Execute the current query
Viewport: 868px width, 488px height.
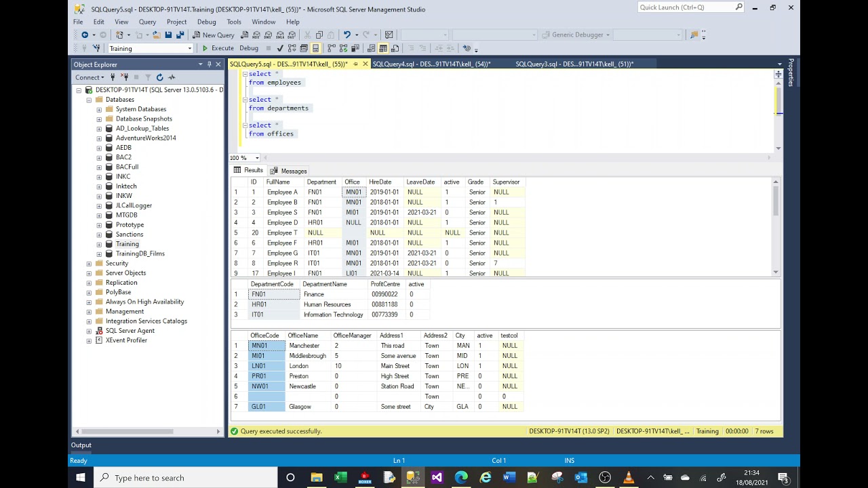(x=218, y=48)
